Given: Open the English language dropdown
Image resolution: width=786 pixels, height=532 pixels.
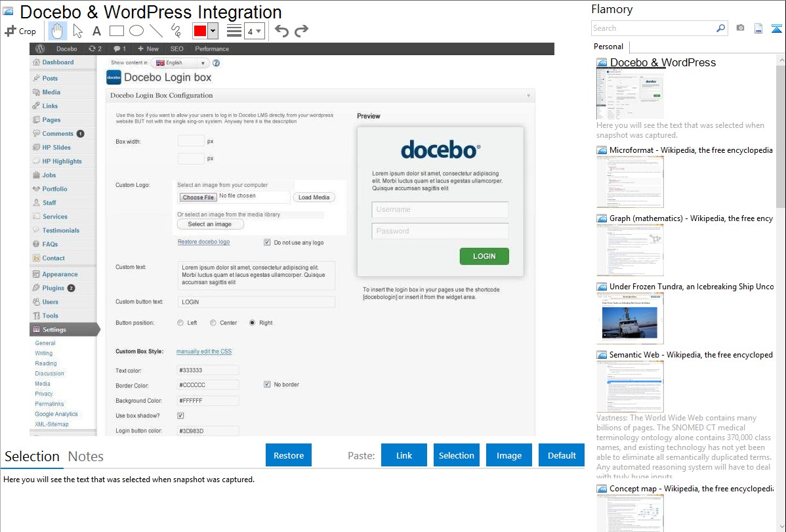Looking at the screenshot, I should click(179, 63).
